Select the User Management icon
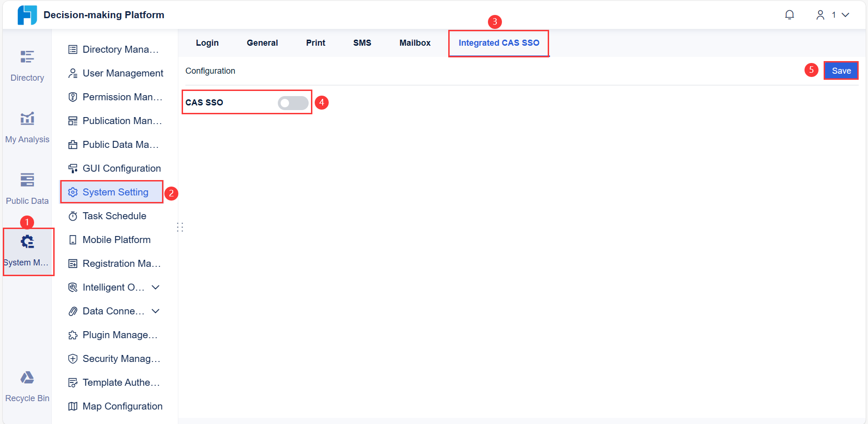The image size is (868, 424). [73, 73]
